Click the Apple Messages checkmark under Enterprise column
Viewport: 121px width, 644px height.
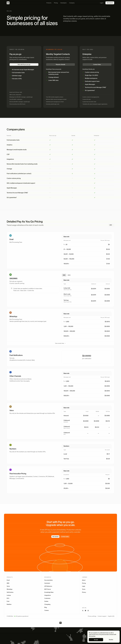95,188
